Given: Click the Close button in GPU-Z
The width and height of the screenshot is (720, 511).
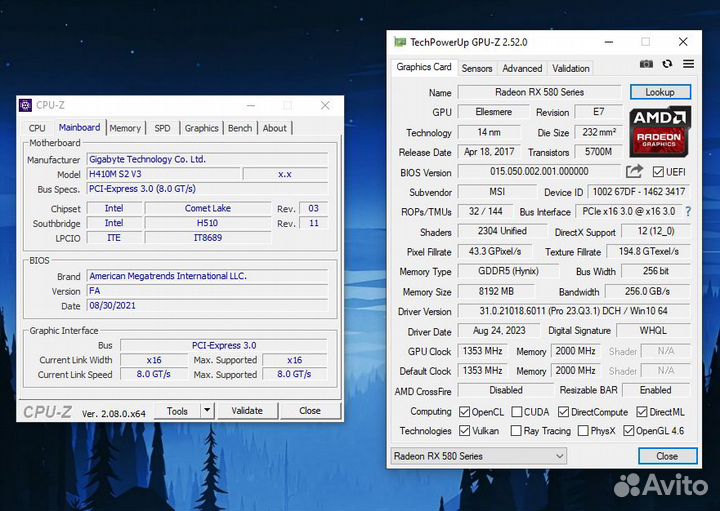Looking at the screenshot, I should point(667,456).
